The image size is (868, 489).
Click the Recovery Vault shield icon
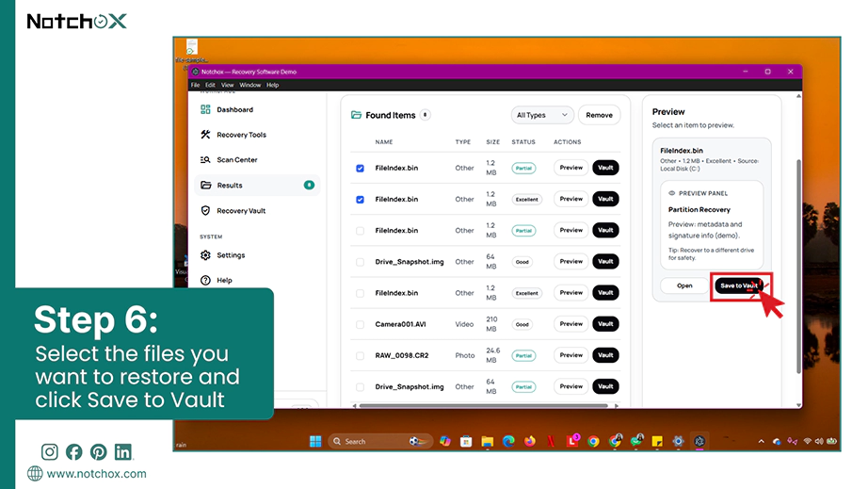205,210
